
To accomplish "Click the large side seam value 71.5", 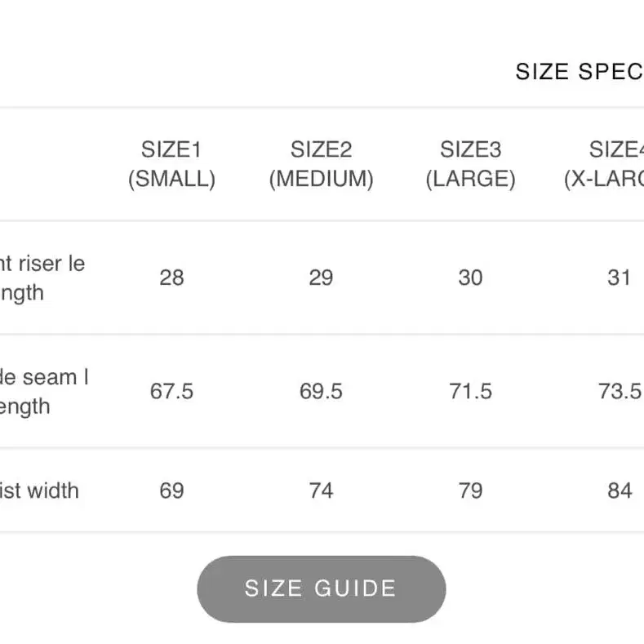I will (470, 392).
